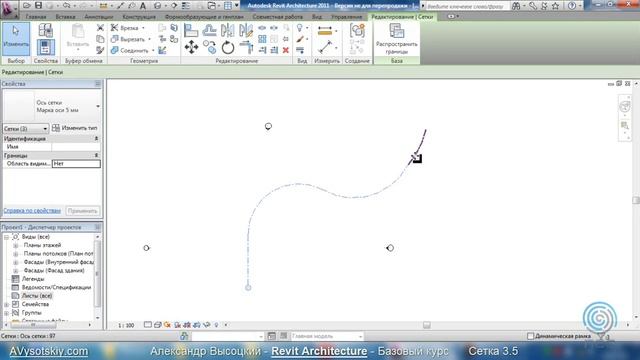
Task: Switch to the Аннотации ribbon tab
Action: click(99, 17)
